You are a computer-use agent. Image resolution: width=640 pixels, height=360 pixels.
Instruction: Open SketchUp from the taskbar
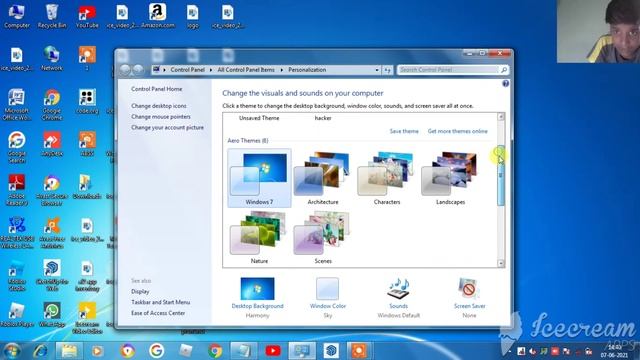click(331, 351)
